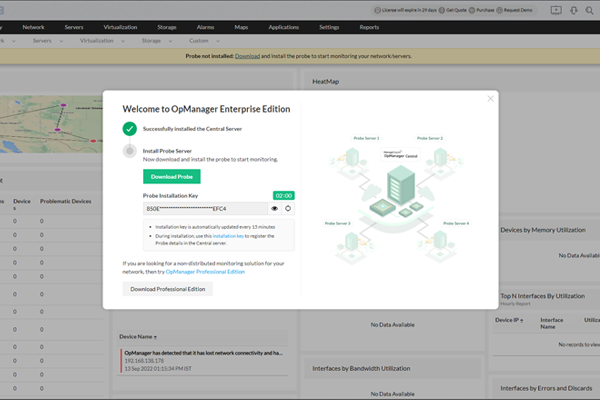Open the search magnifier icon in header
Screen dimensions: 600x400
point(589,10)
